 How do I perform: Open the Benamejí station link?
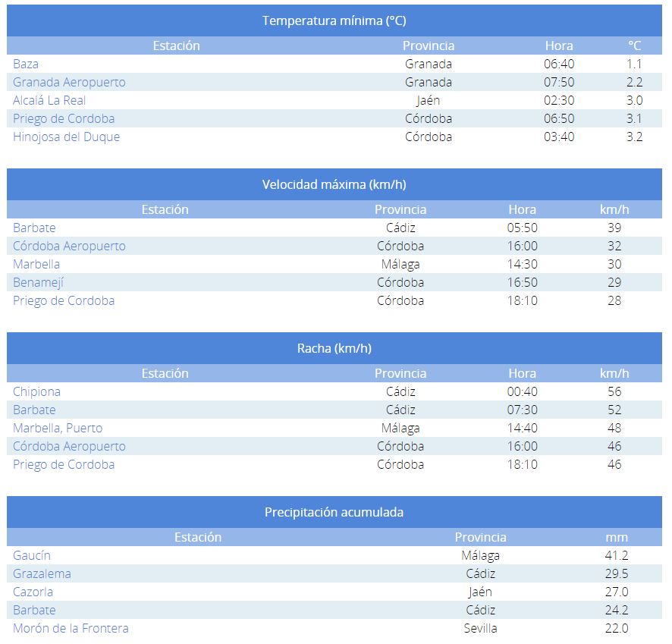point(39,283)
